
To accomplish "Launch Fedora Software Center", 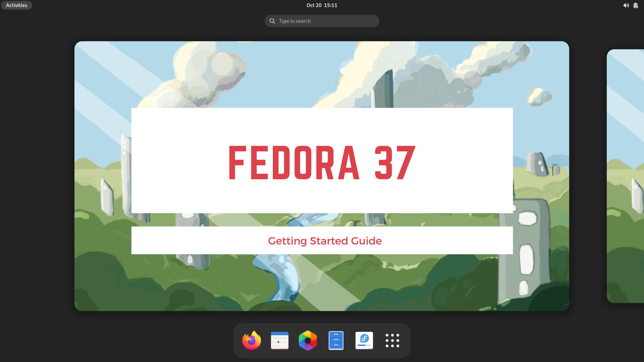I will 364,340.
